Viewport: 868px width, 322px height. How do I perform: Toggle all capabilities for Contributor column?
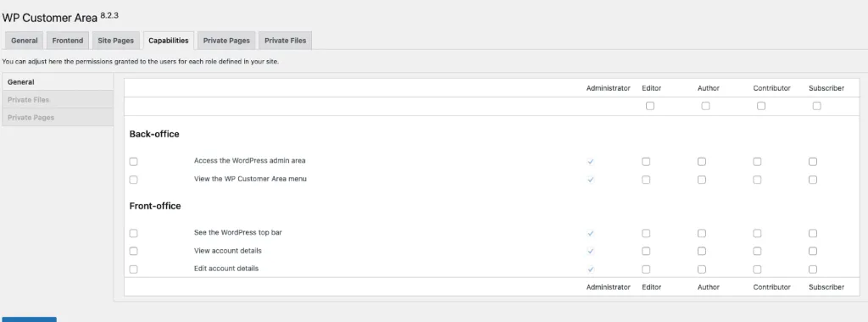pyautogui.click(x=761, y=106)
